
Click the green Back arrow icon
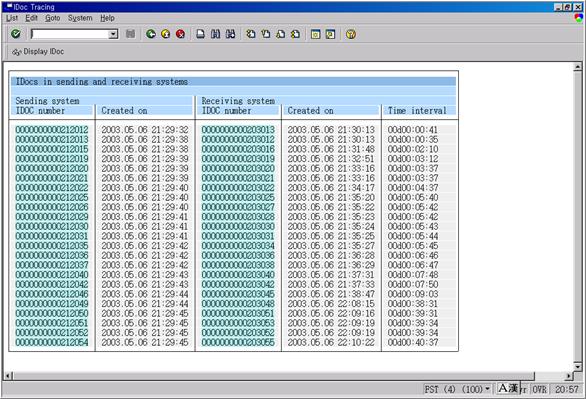pyautogui.click(x=151, y=34)
